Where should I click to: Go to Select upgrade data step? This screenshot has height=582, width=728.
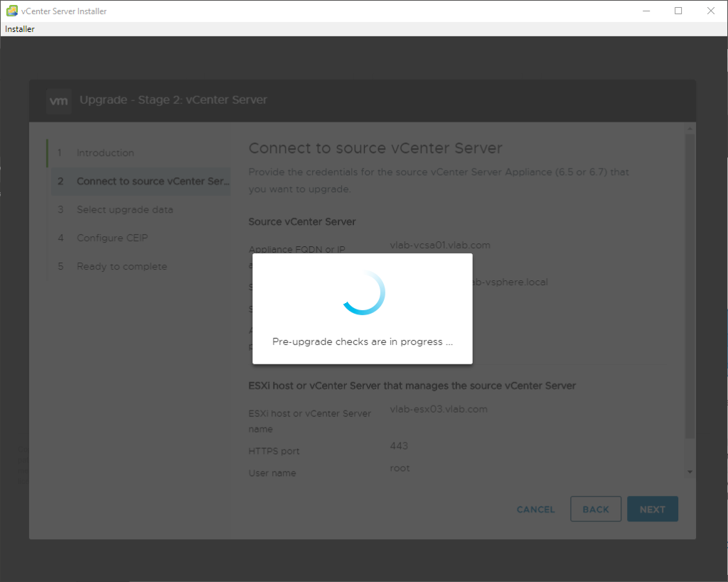tap(124, 209)
